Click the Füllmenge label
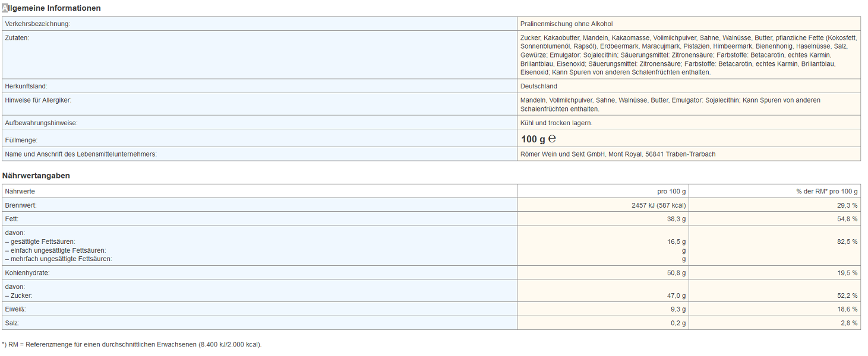Viewport: 868px width, 356px height. [21, 140]
